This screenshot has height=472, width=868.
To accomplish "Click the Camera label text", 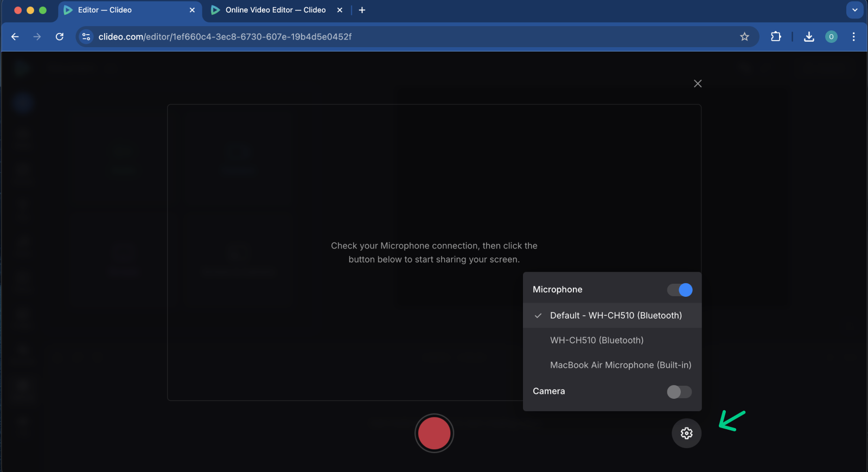I will coord(549,391).
